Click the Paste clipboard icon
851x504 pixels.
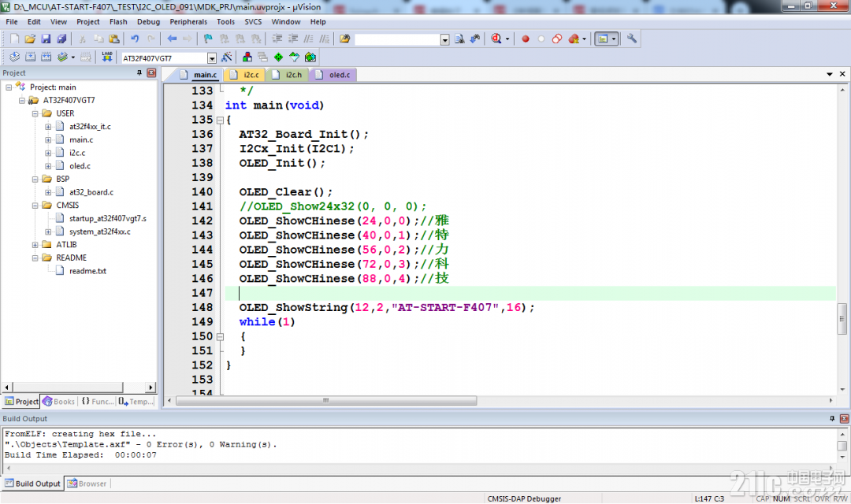point(114,39)
